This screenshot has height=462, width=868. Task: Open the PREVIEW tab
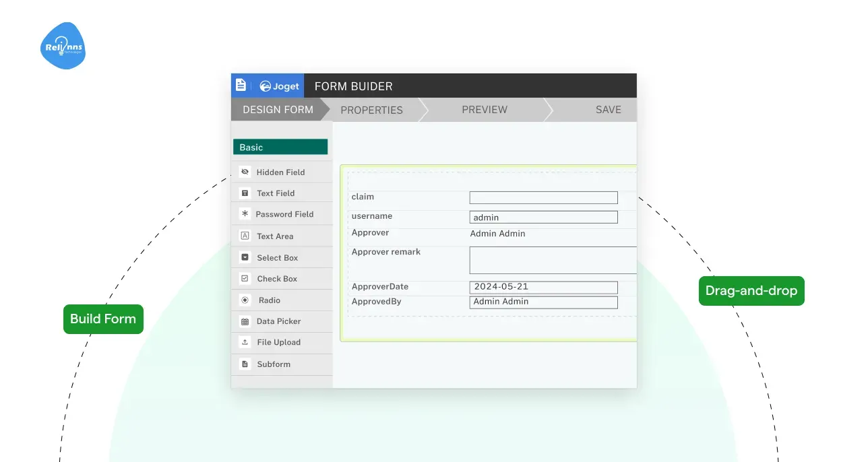[484, 109]
